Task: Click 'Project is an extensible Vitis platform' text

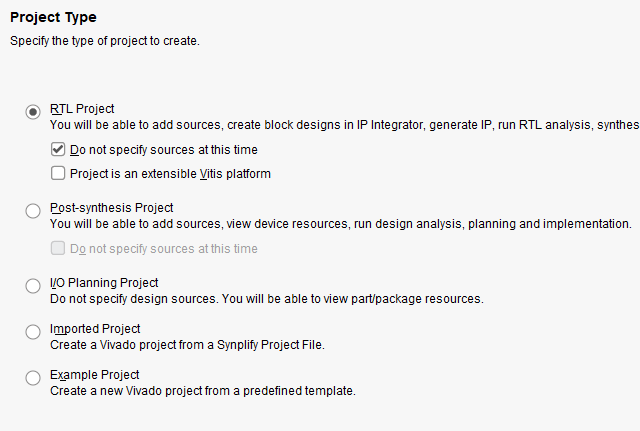Action: pyautogui.click(x=170, y=173)
